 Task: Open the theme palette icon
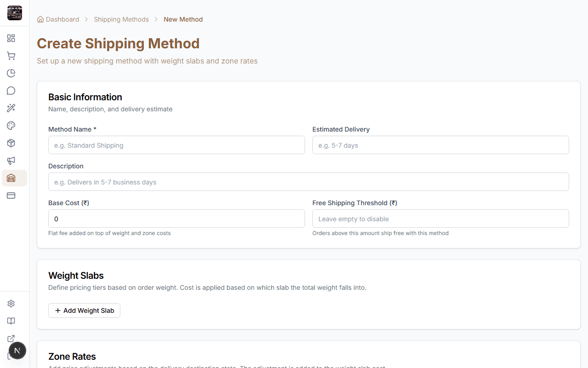coord(11,126)
